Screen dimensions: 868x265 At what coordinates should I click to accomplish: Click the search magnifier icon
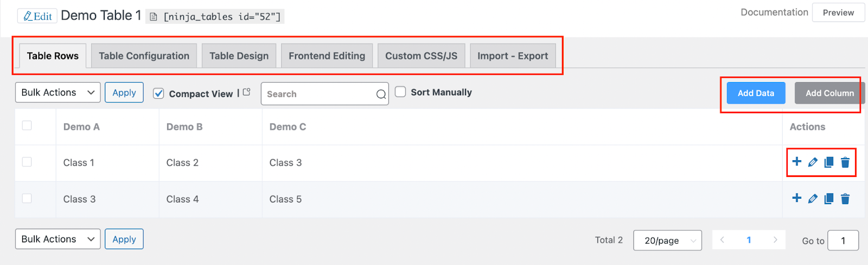pos(381,94)
